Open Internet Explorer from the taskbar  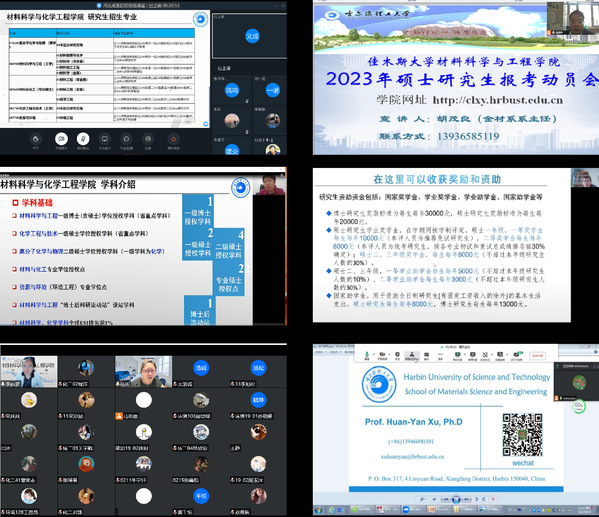click(x=332, y=510)
